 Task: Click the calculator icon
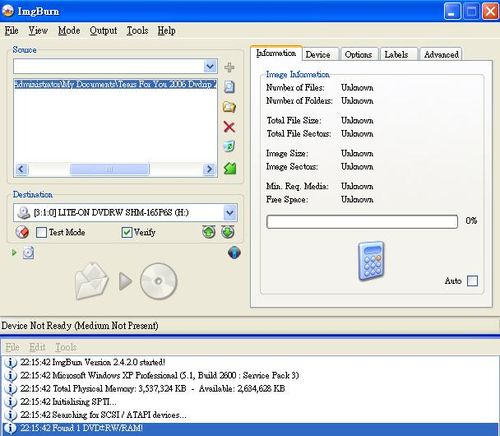coord(371,261)
